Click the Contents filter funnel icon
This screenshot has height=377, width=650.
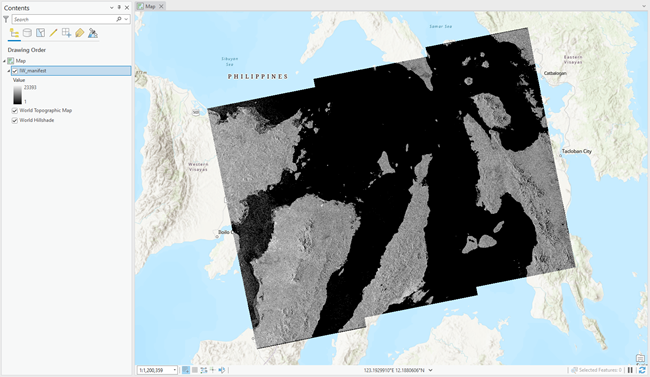[6, 19]
